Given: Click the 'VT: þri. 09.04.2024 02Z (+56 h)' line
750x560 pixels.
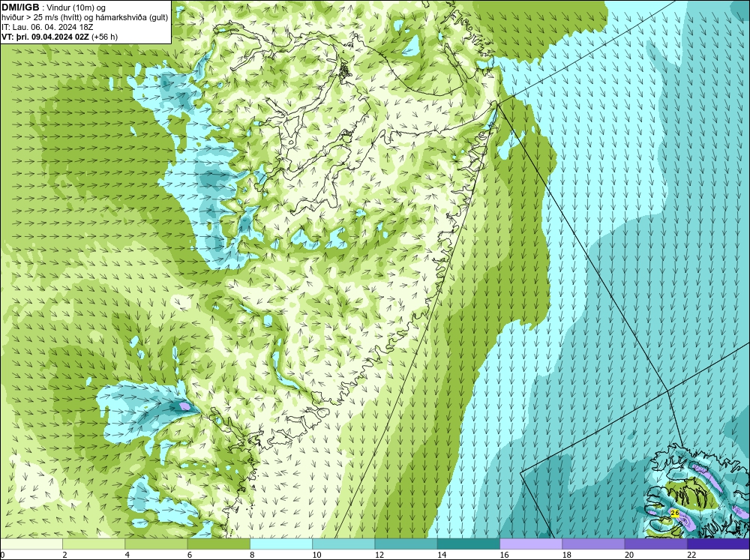Looking at the screenshot, I should click(59, 37).
